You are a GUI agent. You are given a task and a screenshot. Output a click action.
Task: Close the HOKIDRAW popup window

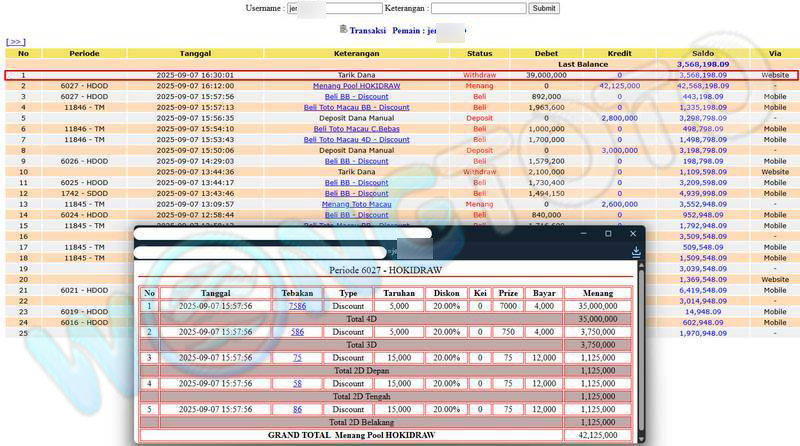point(635,234)
